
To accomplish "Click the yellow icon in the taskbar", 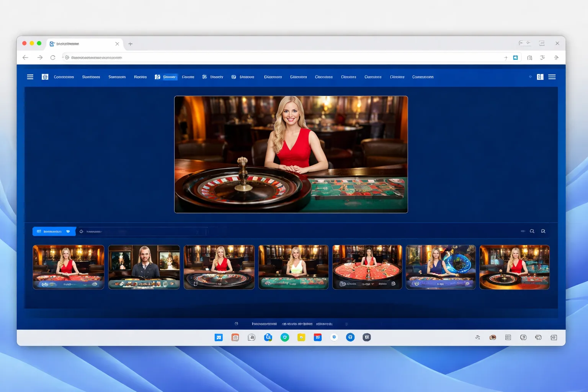I will [x=301, y=337].
